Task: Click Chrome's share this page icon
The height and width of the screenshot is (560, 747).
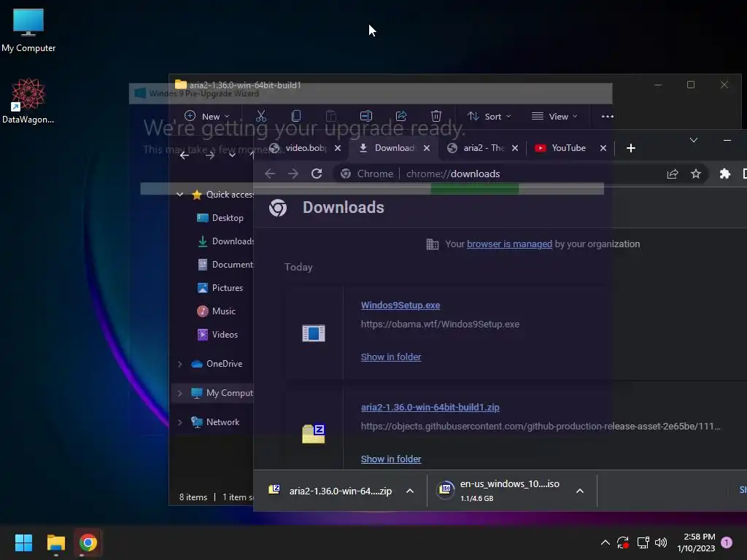Action: point(672,174)
